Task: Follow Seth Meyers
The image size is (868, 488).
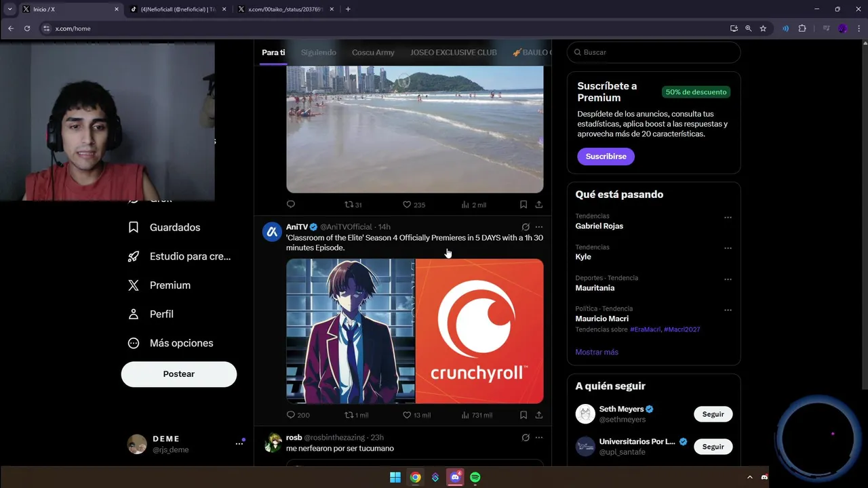Action: [x=713, y=414]
